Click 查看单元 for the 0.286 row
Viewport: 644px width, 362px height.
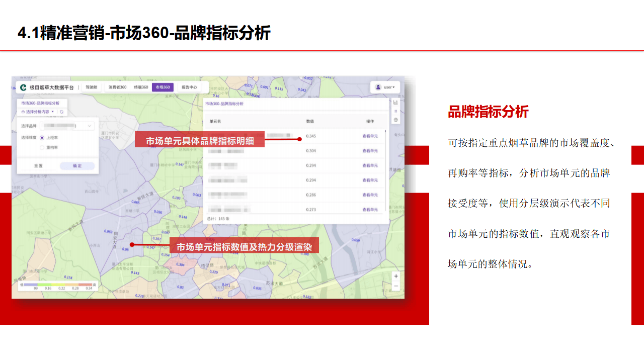point(370,195)
